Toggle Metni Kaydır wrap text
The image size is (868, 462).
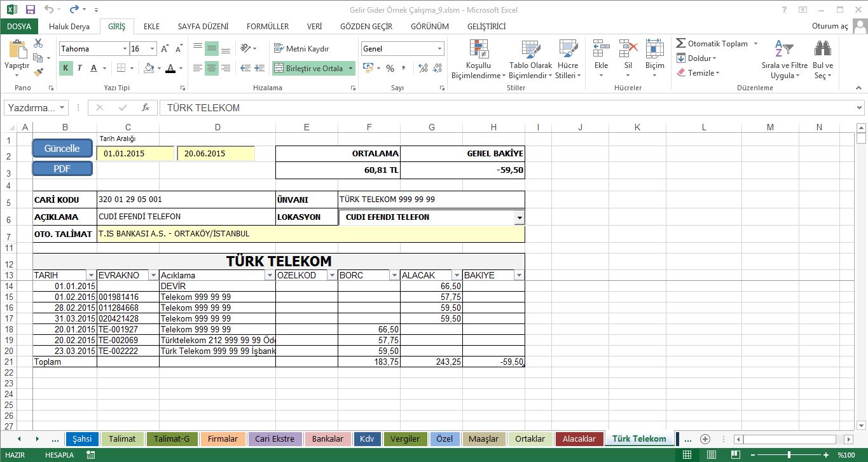[x=301, y=49]
